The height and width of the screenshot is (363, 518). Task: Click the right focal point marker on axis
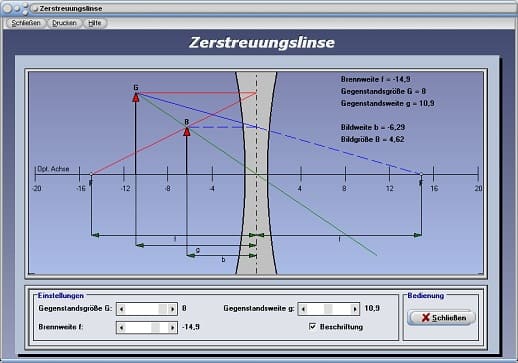[x=421, y=174]
